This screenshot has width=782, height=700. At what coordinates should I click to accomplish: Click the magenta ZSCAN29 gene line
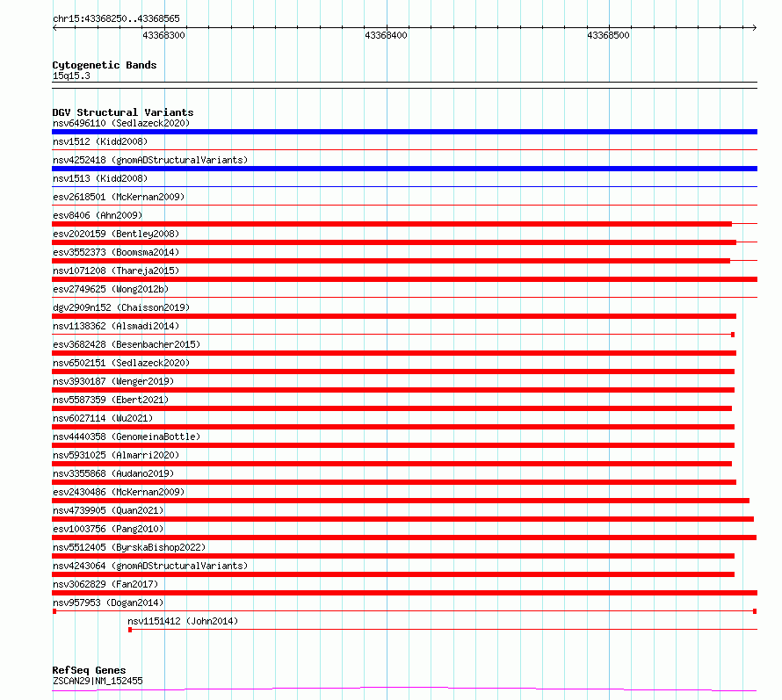pos(404,689)
